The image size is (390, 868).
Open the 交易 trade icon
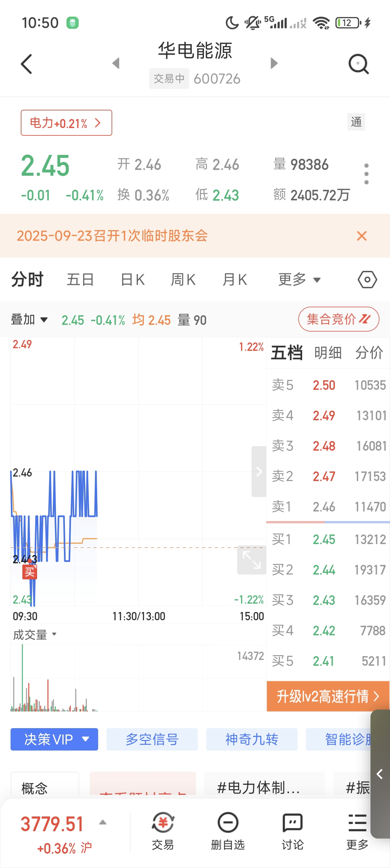163,831
